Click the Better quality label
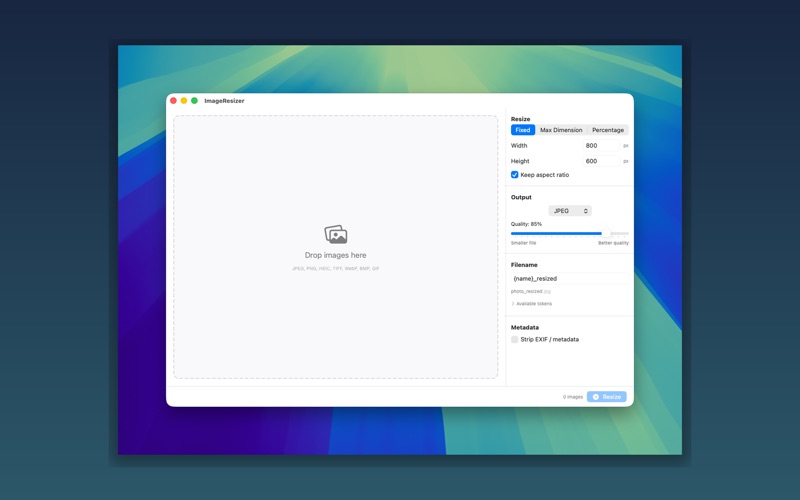This screenshot has height=500, width=800. coord(613,243)
